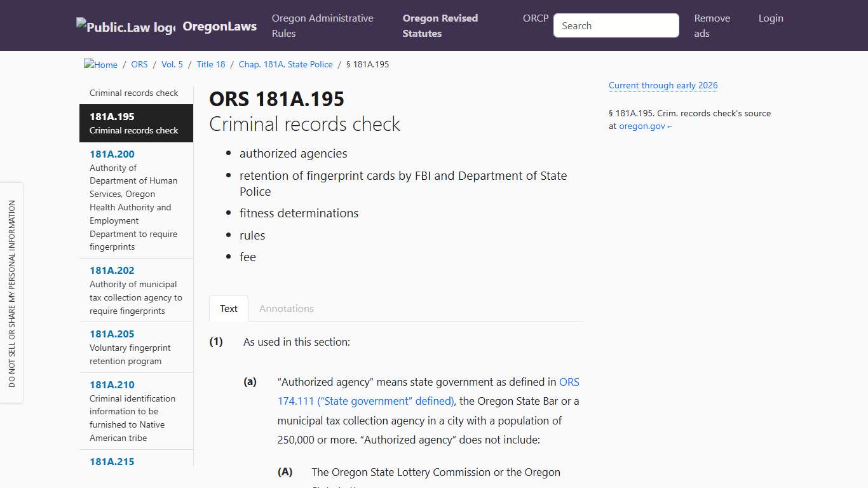Viewport: 868px width, 488px height.
Task: Navigate to Title 18 via breadcrumb
Action: point(210,64)
